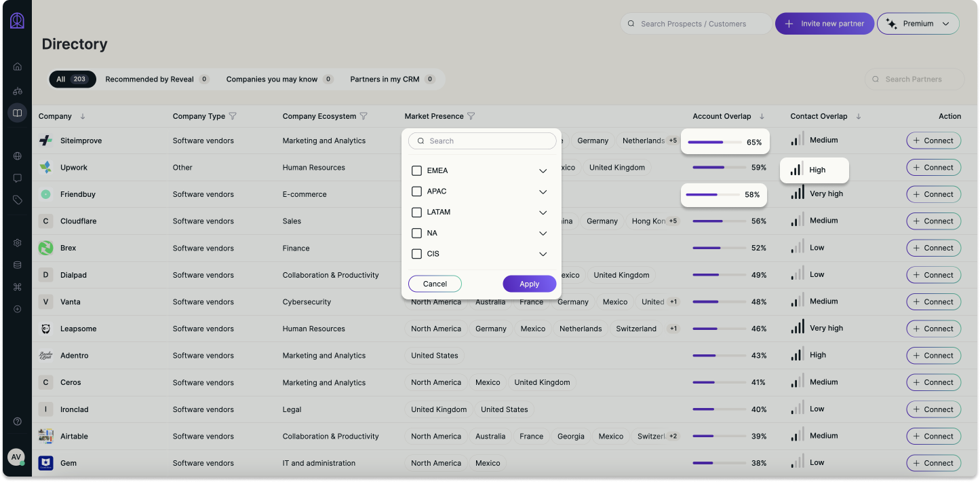This screenshot has width=980, height=482.
Task: Click Upwork's High contact overlap
Action: point(815,170)
